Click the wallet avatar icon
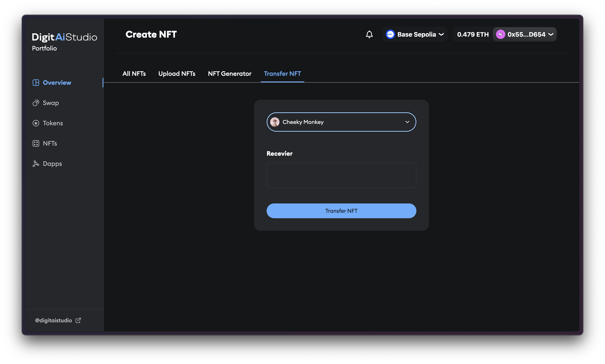This screenshot has width=605, height=364. 500,34
